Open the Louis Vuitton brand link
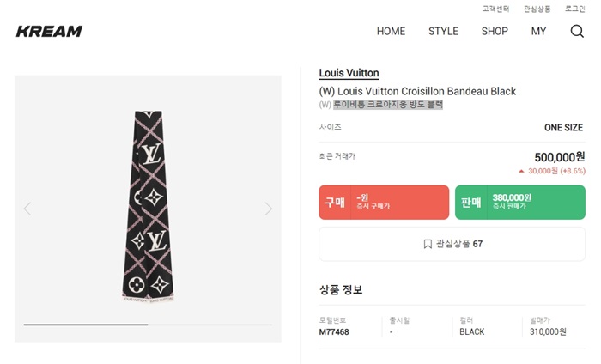This screenshot has width=601, height=364. 349,73
